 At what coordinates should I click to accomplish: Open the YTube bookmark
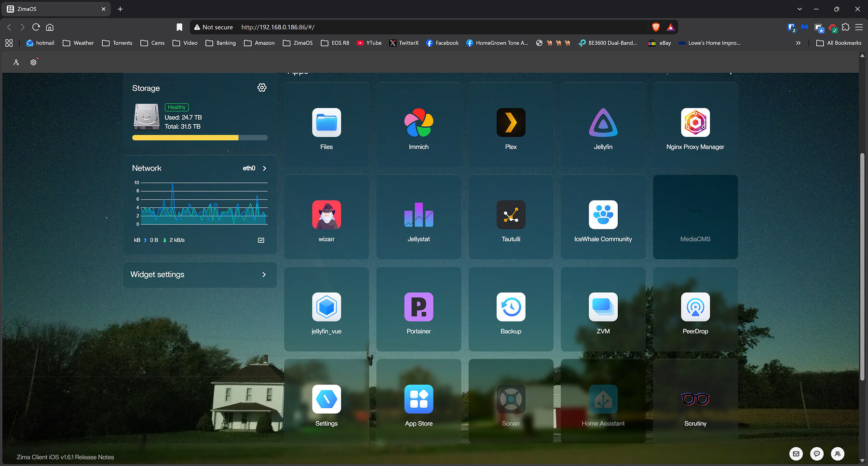pos(369,43)
